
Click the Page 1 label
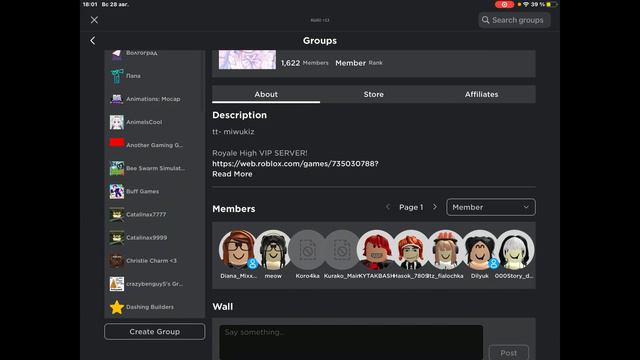coord(411,207)
